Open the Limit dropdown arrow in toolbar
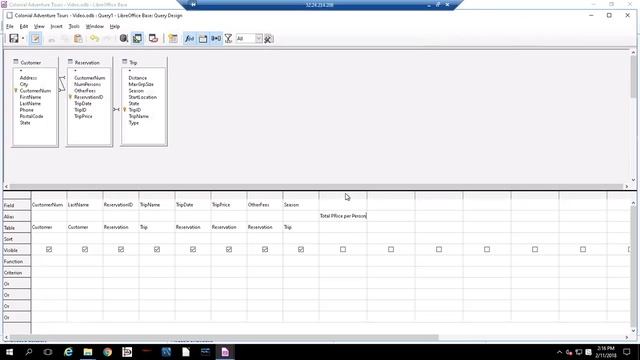This screenshot has height=360, width=640. point(258,38)
